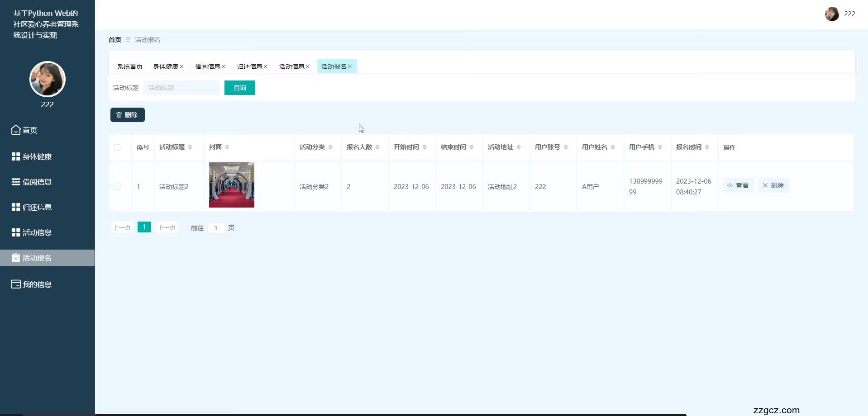Viewport: 868px width, 416px height.
Task: Open 身体健康 via its sidebar icon
Action: tap(15, 156)
